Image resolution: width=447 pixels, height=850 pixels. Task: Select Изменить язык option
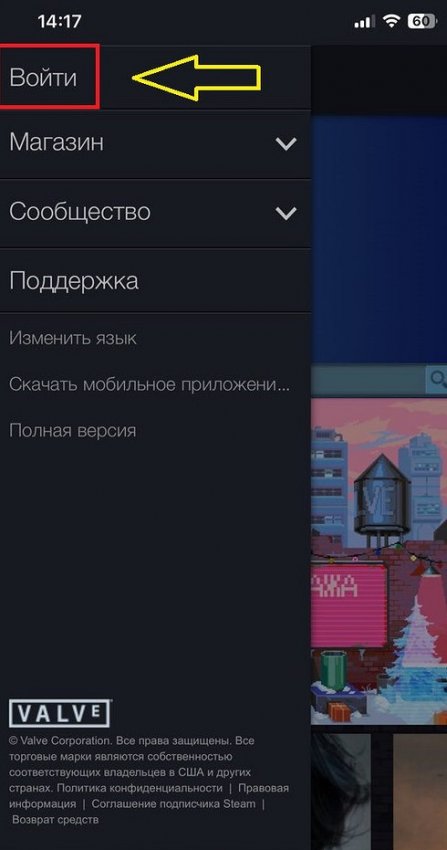pyautogui.click(x=73, y=339)
